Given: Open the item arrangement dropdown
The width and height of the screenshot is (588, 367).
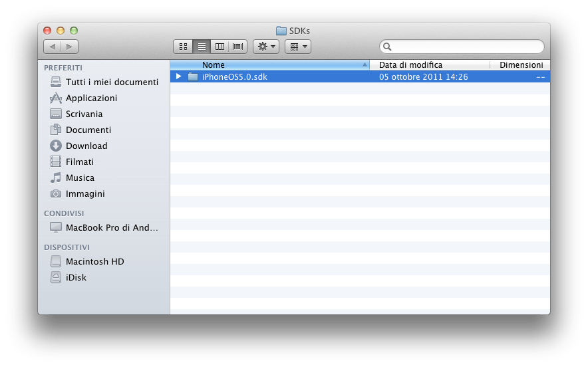Looking at the screenshot, I should (x=298, y=47).
